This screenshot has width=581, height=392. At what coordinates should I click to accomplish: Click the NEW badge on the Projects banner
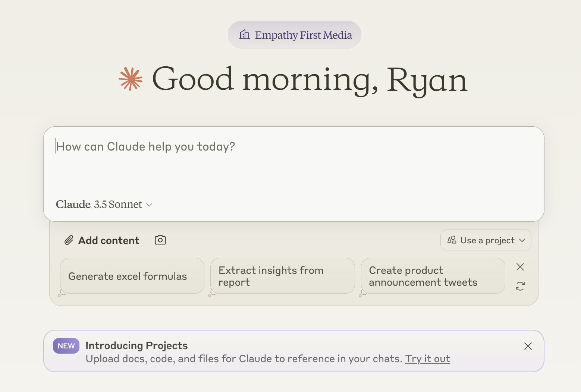pos(66,345)
